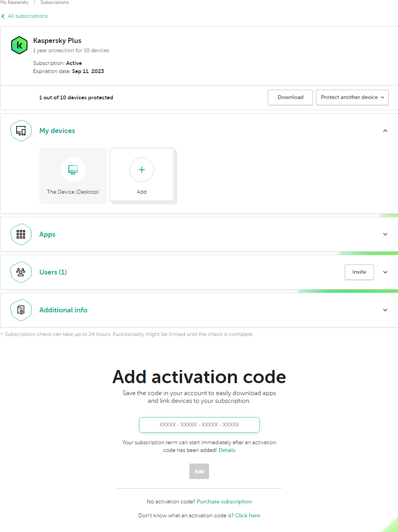Collapse the My devices section
398x532 pixels.
pos(385,131)
